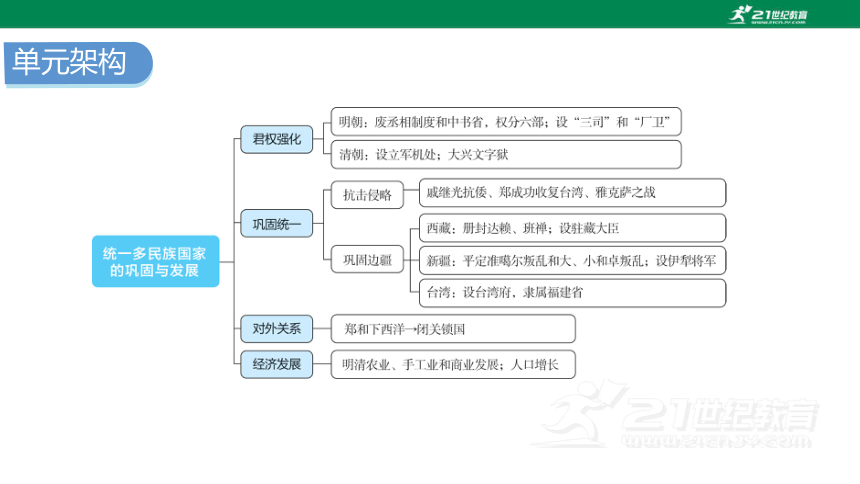The image size is (860, 484).
Task: Click the 郑和下西洋→闭关锁国 text box
Action: (453, 329)
